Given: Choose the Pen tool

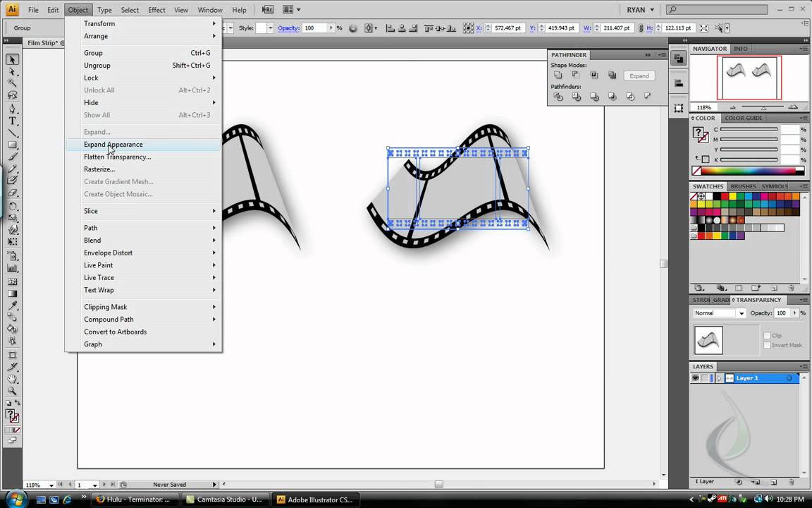Looking at the screenshot, I should tap(12, 109).
